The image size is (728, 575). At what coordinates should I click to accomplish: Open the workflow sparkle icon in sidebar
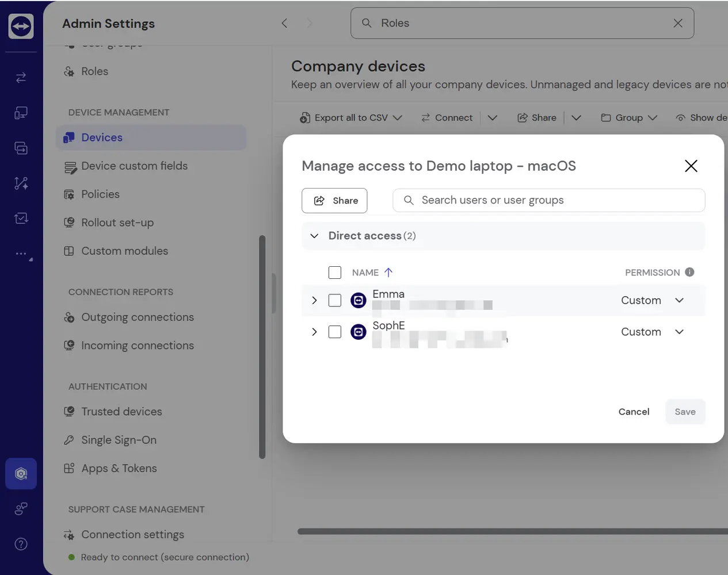pos(21,183)
